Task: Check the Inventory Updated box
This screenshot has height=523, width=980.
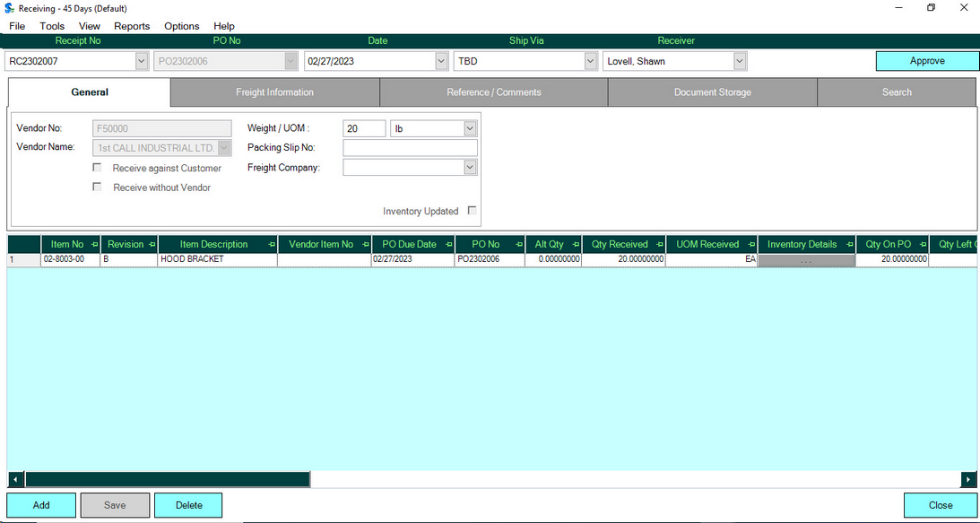Action: click(472, 211)
